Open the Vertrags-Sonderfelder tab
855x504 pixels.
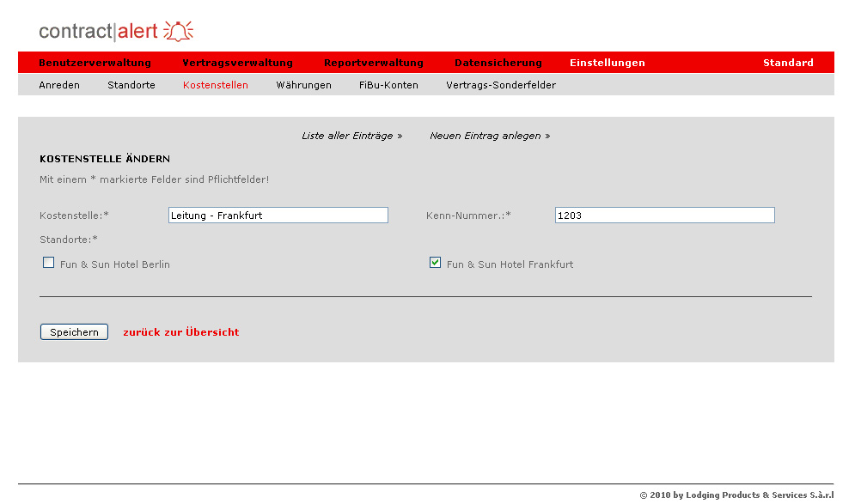click(x=500, y=85)
